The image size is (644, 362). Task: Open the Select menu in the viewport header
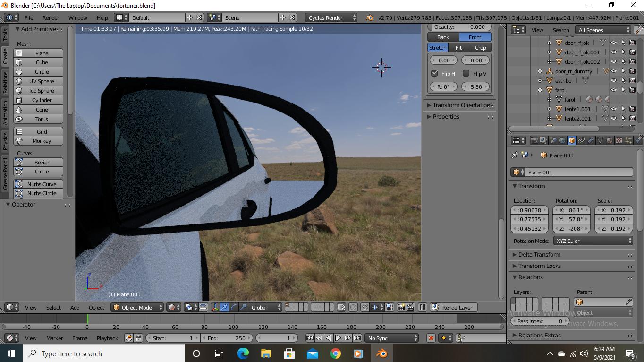pyautogui.click(x=53, y=307)
